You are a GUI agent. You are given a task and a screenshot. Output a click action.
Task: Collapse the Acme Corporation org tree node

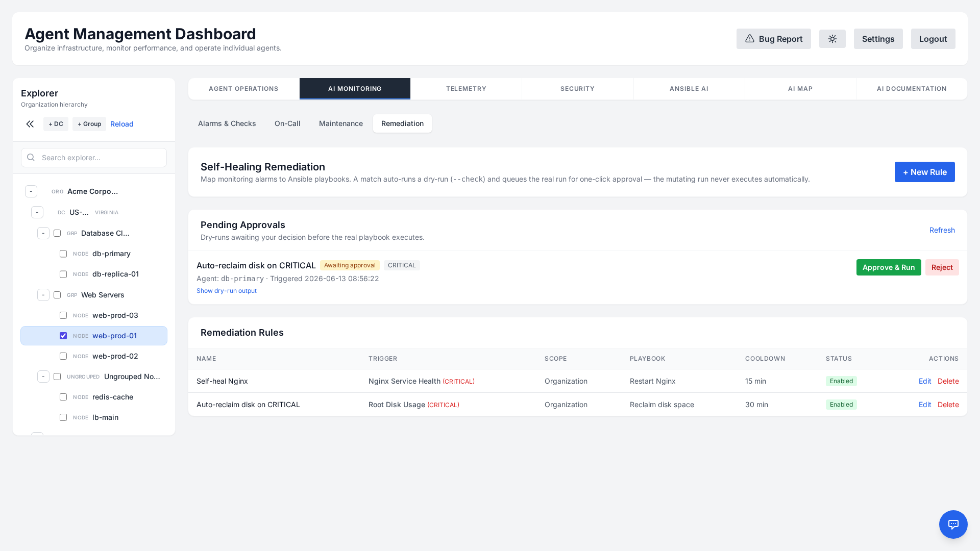point(31,191)
